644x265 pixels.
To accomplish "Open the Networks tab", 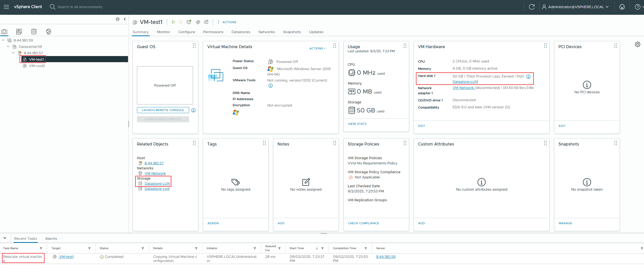I will pyautogui.click(x=267, y=32).
